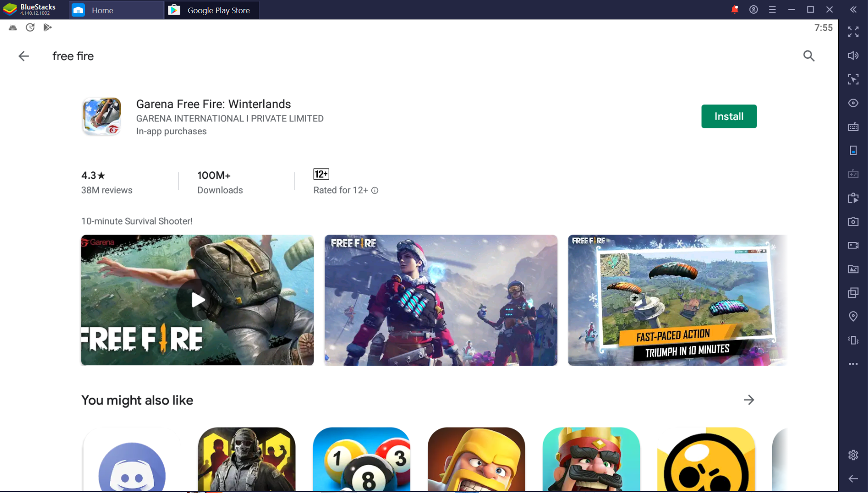Switch to the Google Play Store tab
The image size is (868, 493).
[212, 10]
